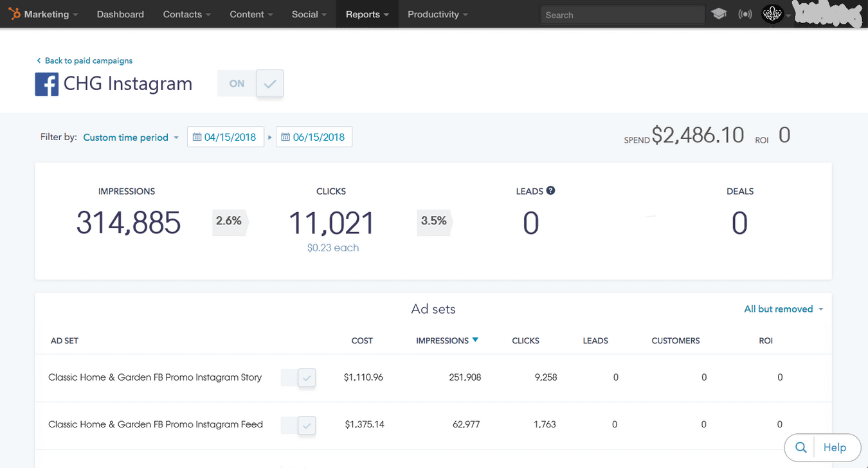868x468 pixels.
Task: Go to the Dashboard tab
Action: (120, 14)
